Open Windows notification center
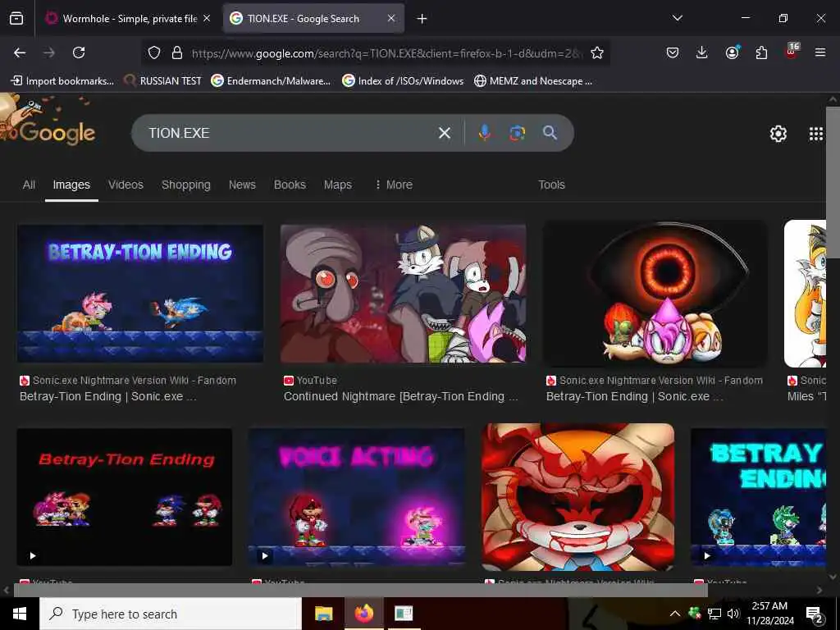The width and height of the screenshot is (840, 630). click(815, 614)
